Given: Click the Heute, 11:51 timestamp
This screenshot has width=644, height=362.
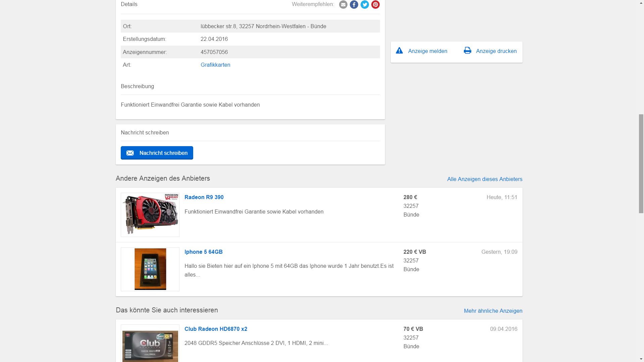Looking at the screenshot, I should 502,197.
